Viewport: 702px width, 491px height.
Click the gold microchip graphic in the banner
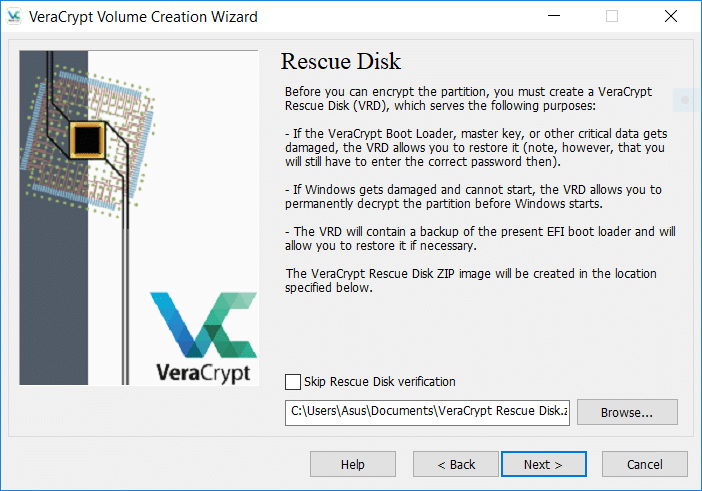tap(88, 140)
